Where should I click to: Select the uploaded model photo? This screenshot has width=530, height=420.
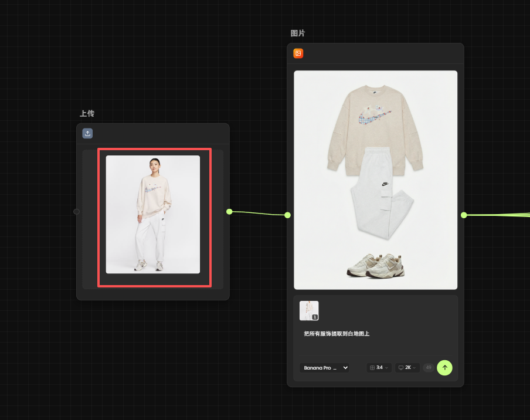(153, 214)
